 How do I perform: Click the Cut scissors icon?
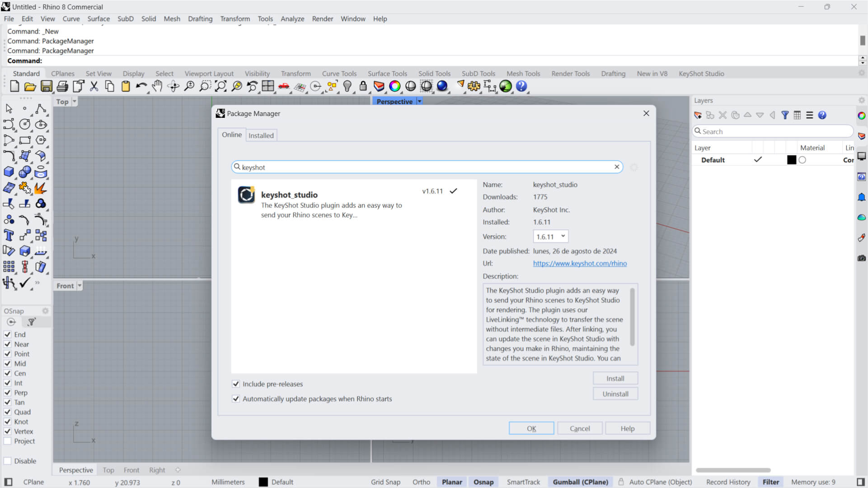coord(94,86)
